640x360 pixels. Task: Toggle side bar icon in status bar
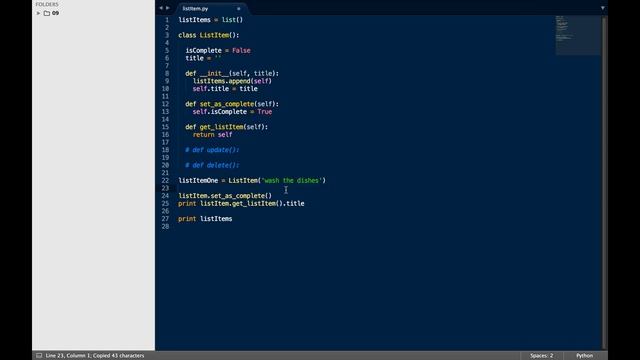tap(39, 356)
